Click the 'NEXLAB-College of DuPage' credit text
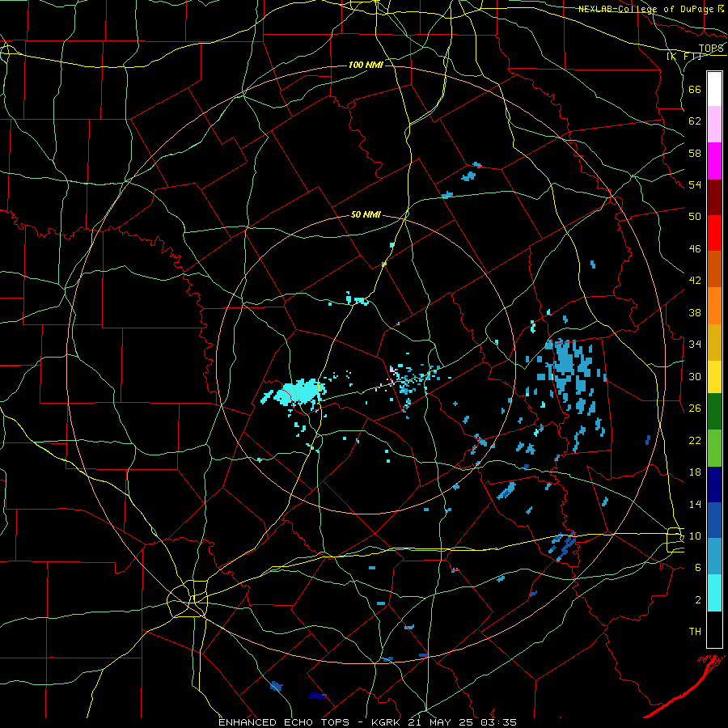 point(646,9)
